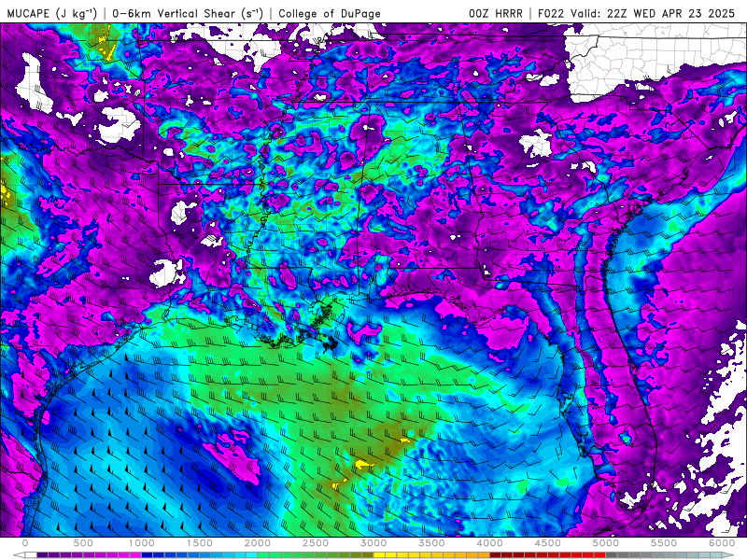Screen dimensions: 747x560
Task: Click the first dark red swatch below 4000
Action: click(x=496, y=554)
